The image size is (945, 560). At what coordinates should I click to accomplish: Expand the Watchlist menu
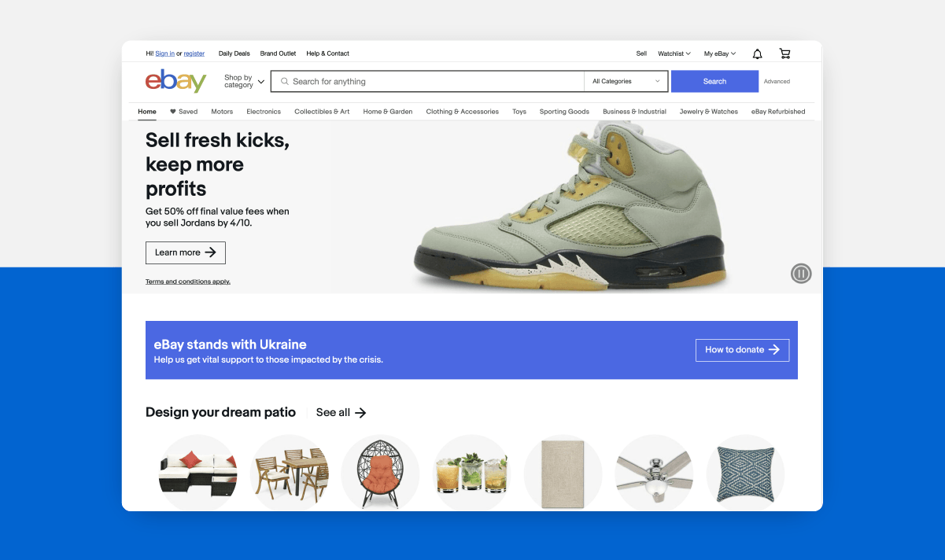coord(674,53)
